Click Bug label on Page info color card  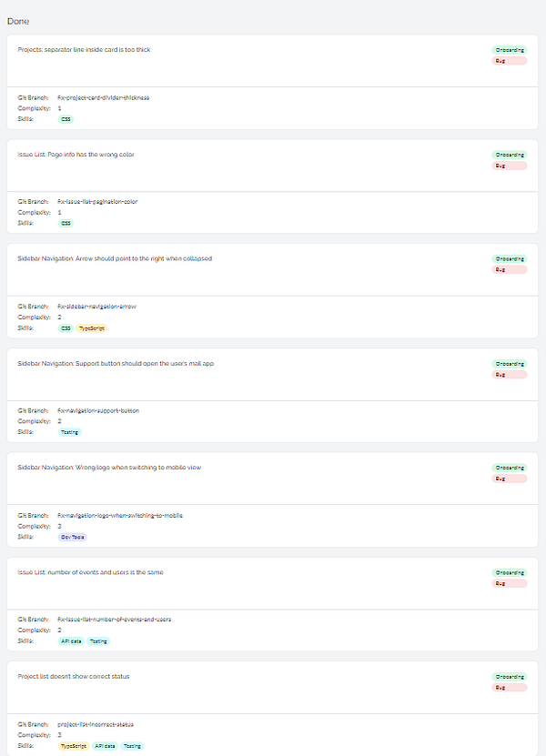click(509, 166)
